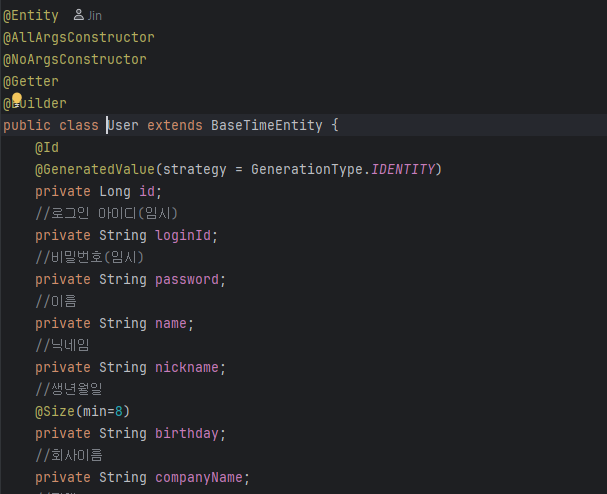The width and height of the screenshot is (607, 494).
Task: Click the @NoArgsConstructor annotation
Action: coord(75,60)
